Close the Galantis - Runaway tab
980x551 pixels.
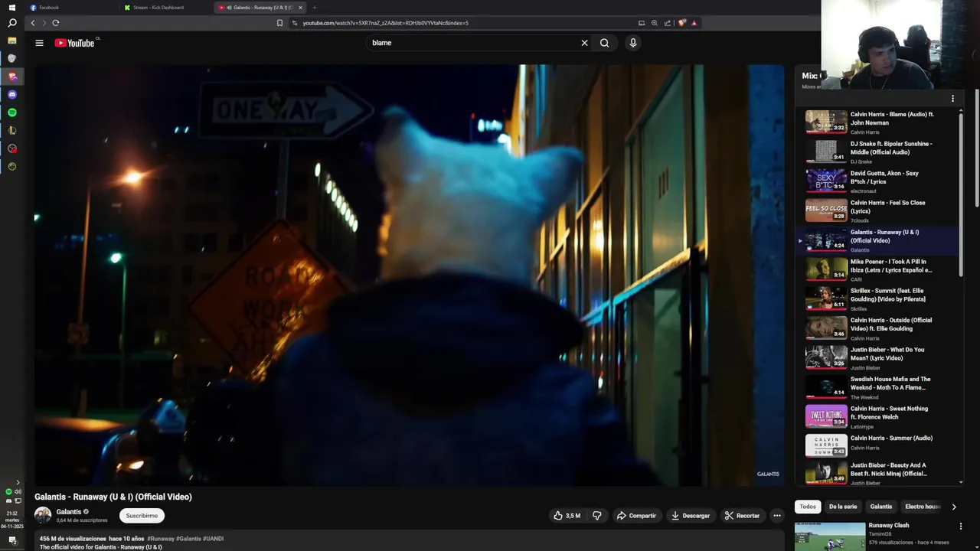click(x=300, y=8)
